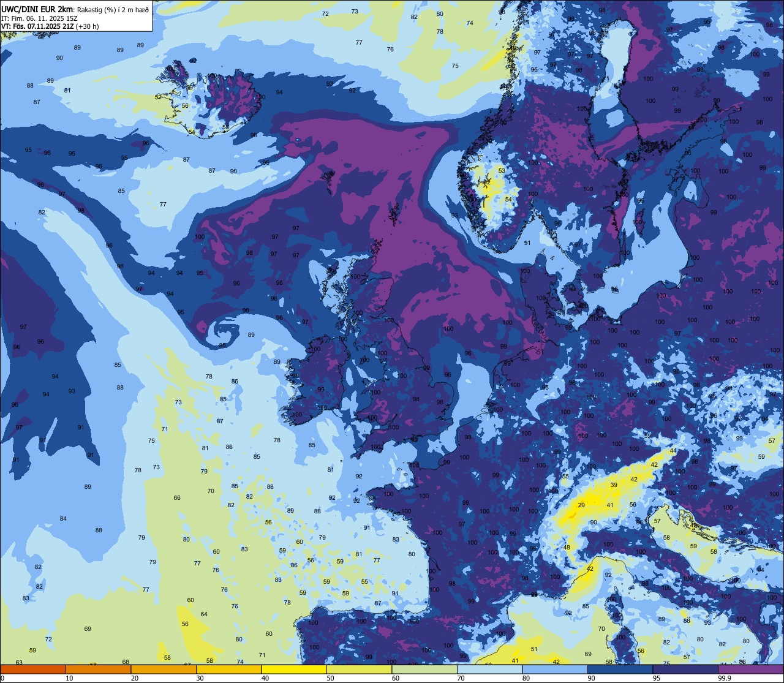Pick the dark blue 90–95 legend swatch
Screen dimensions: 784x683
pyautogui.click(x=620, y=669)
